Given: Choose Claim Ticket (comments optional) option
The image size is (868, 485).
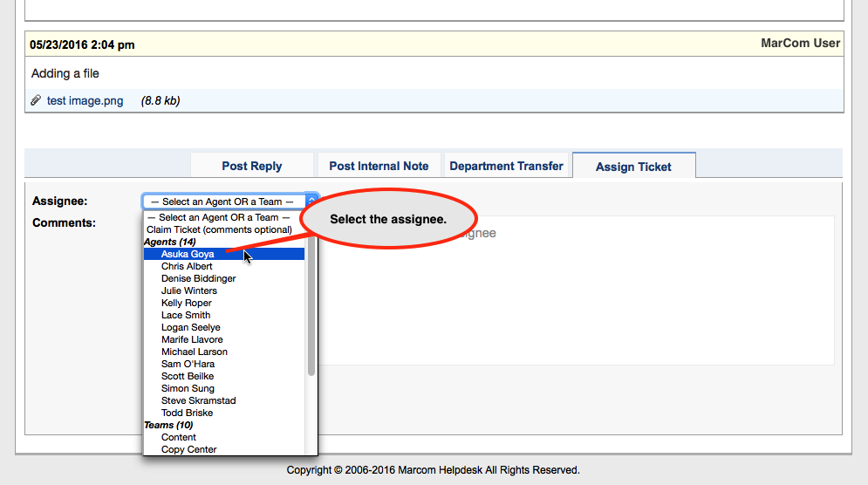Looking at the screenshot, I should pyautogui.click(x=224, y=229).
